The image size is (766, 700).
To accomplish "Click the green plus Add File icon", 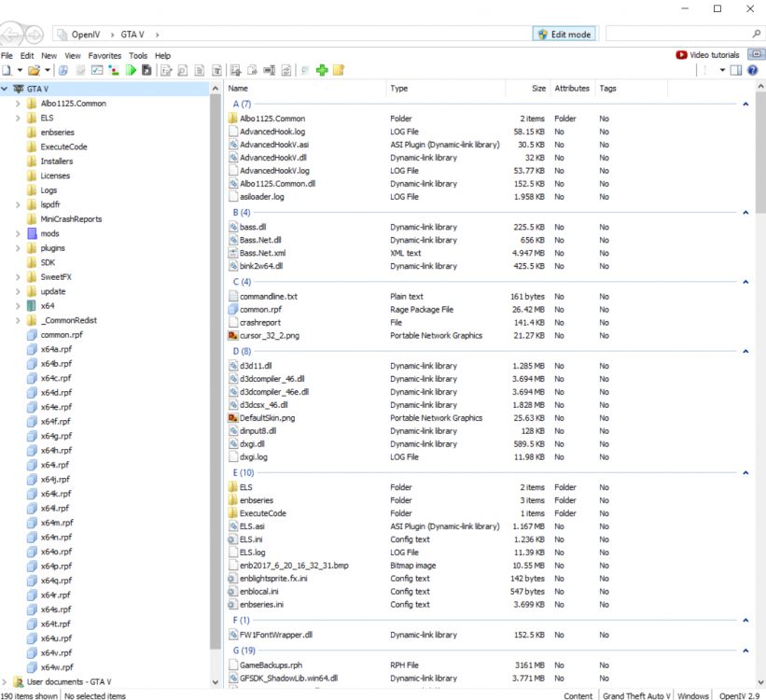I will point(323,70).
